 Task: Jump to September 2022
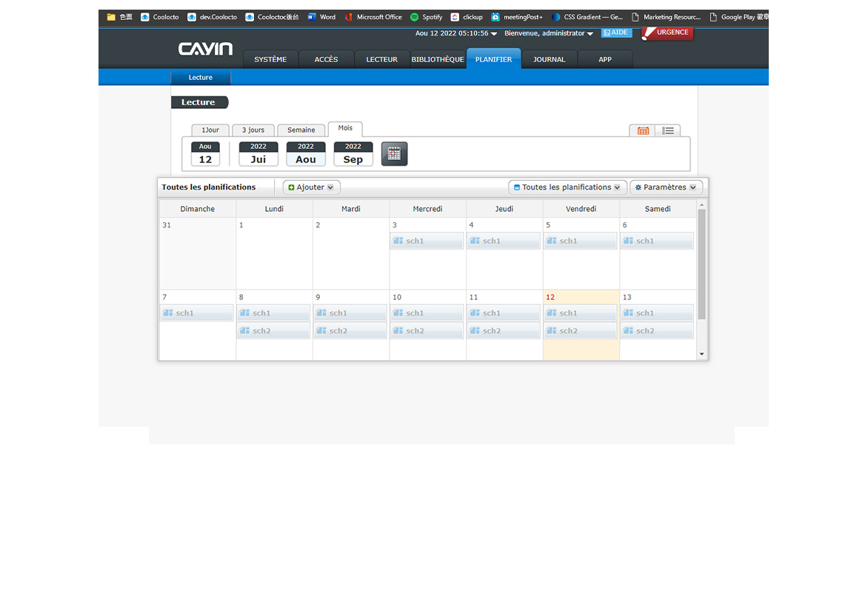point(353,154)
